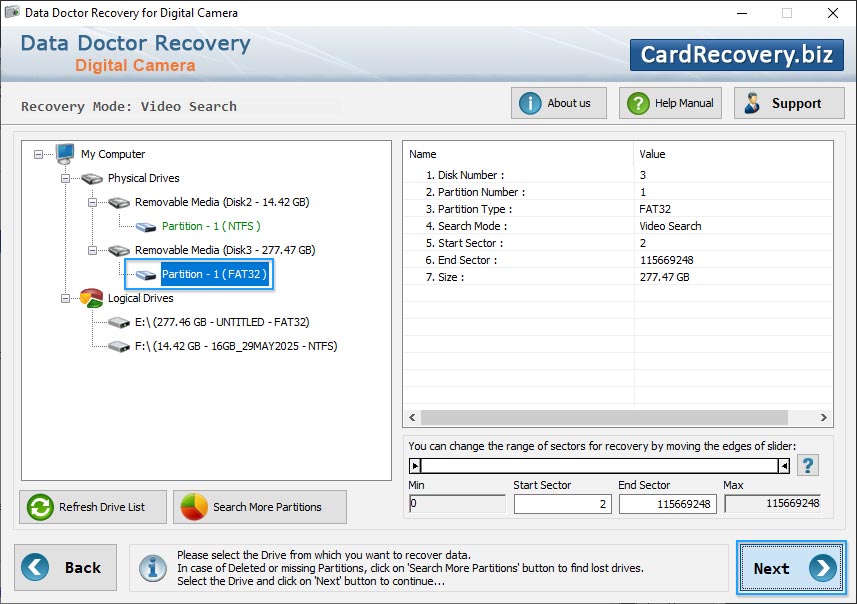Select Partition - 1 (NTFS)
Screen dimensions: 857x604
point(211,226)
